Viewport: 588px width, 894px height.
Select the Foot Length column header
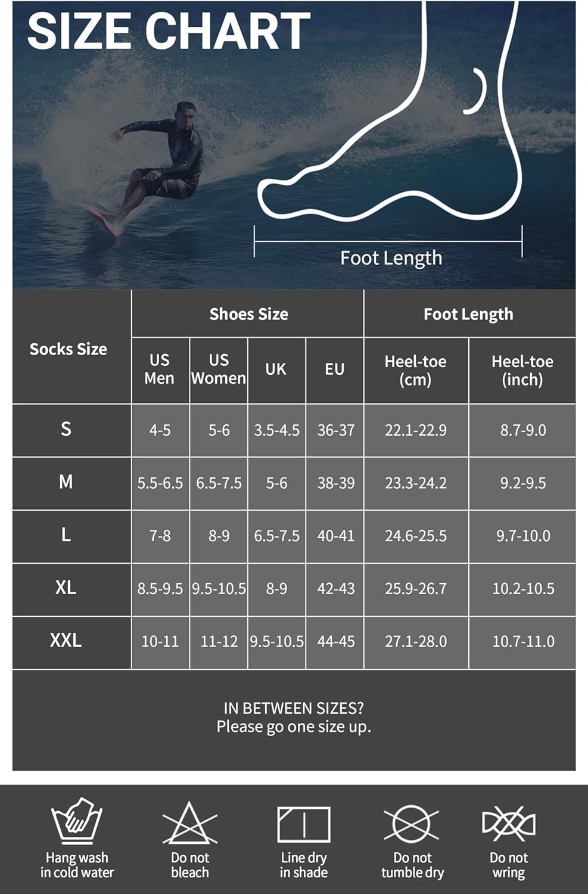pos(468,314)
